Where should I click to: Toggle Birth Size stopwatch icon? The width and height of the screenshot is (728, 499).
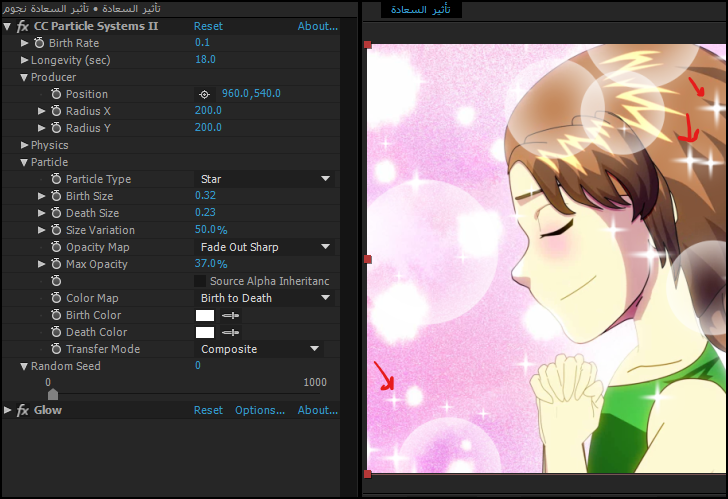(x=56, y=196)
